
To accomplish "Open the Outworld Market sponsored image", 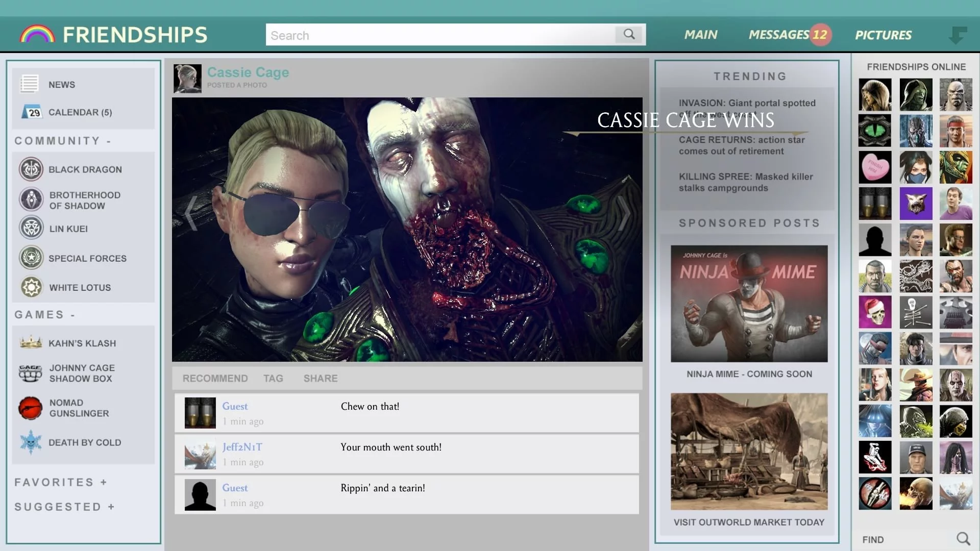I will click(749, 452).
